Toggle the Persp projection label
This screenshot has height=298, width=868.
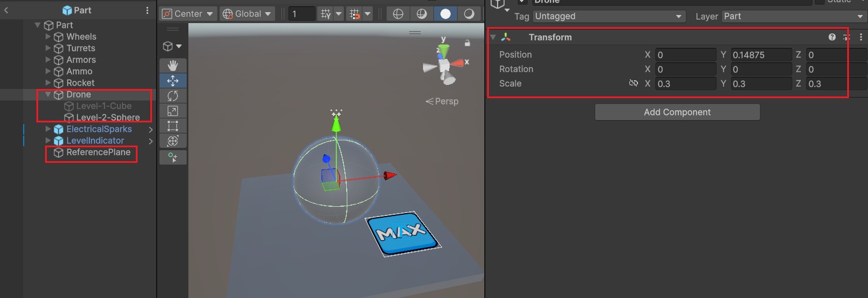[x=442, y=102]
